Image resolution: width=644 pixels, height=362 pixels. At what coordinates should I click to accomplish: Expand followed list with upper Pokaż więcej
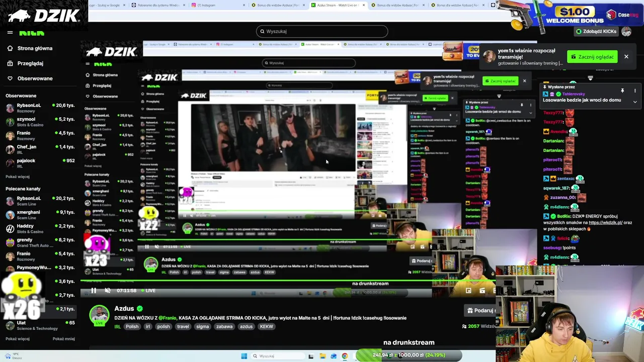(x=18, y=177)
